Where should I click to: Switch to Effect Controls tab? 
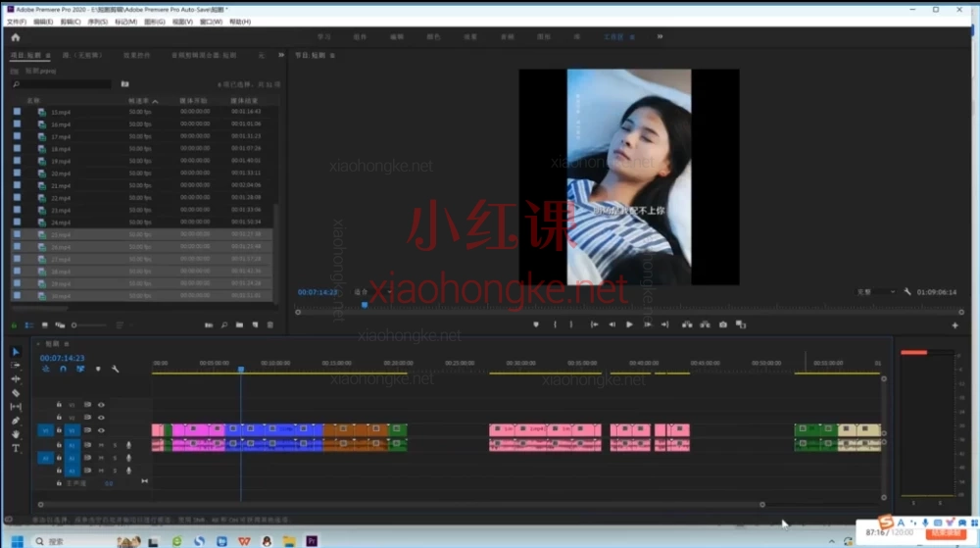pos(137,56)
